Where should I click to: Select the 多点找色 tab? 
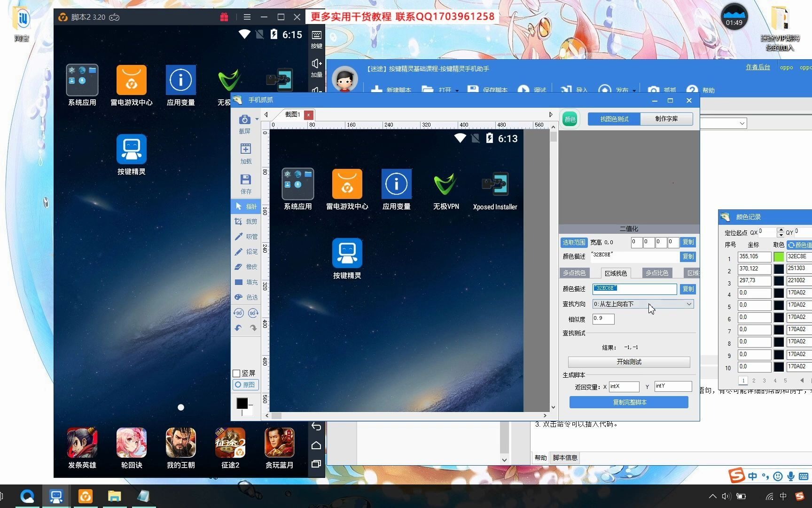tap(574, 273)
